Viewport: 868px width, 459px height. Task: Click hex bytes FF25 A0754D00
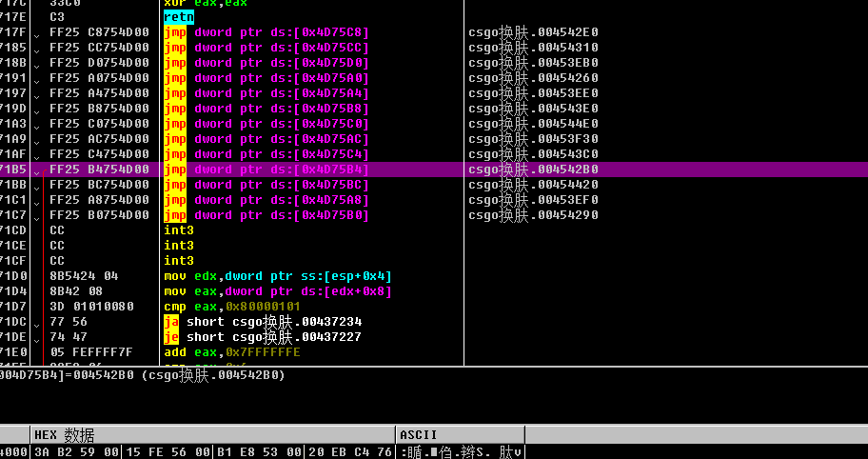[99, 78]
